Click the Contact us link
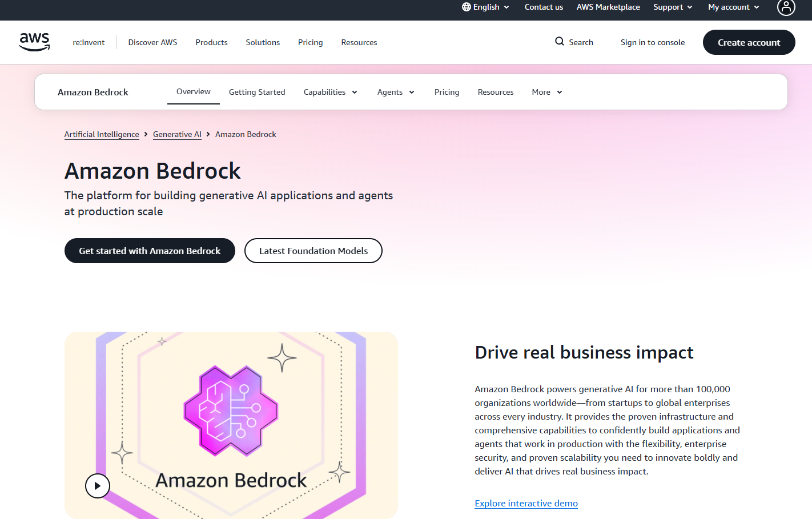 click(x=544, y=7)
